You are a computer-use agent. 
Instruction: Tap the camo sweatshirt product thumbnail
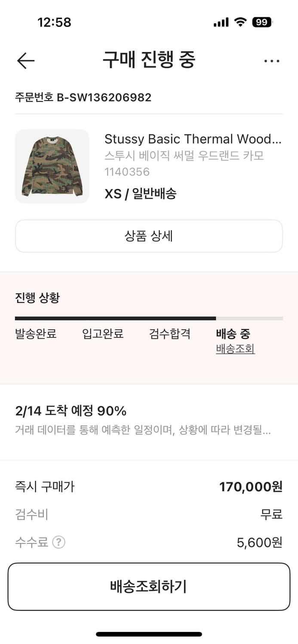point(52,166)
